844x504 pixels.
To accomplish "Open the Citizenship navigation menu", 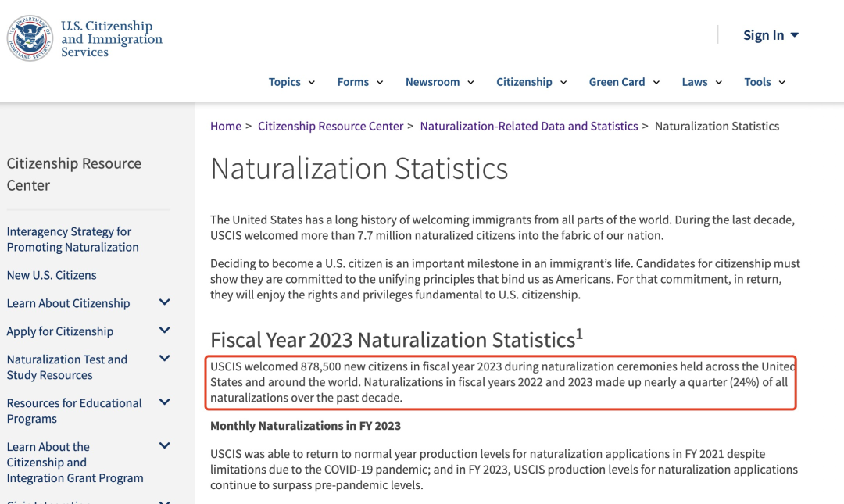I will [x=531, y=82].
